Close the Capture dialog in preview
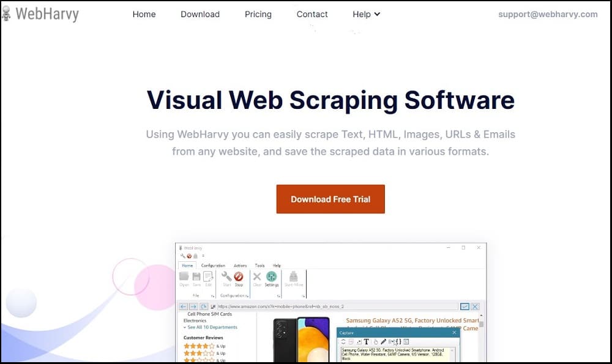The image size is (612, 364). click(x=454, y=332)
